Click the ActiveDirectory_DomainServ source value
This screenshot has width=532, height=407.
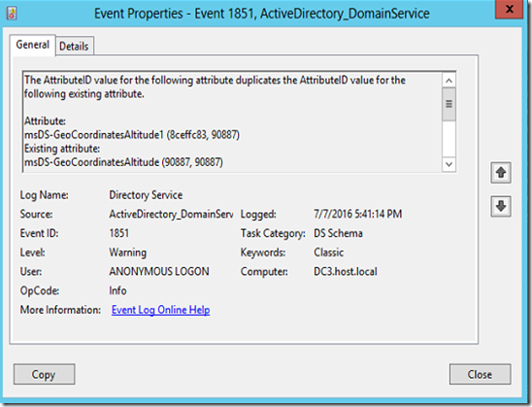coord(171,215)
